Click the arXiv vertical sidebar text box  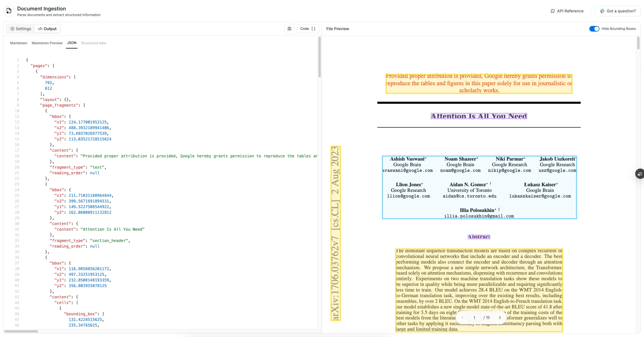click(x=335, y=233)
